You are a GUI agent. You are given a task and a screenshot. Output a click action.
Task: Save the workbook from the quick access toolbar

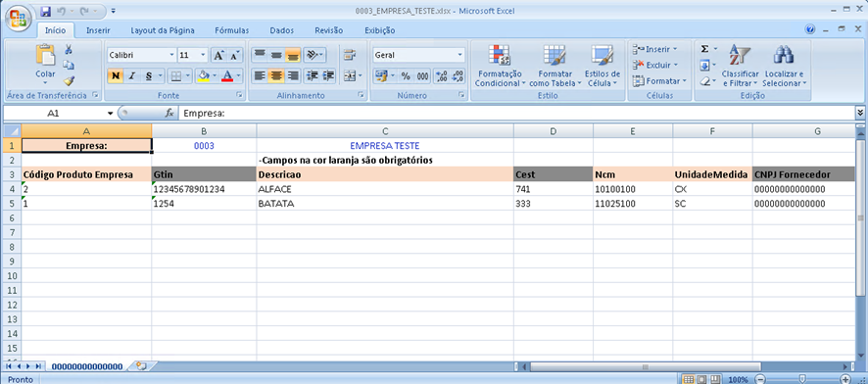tap(46, 11)
